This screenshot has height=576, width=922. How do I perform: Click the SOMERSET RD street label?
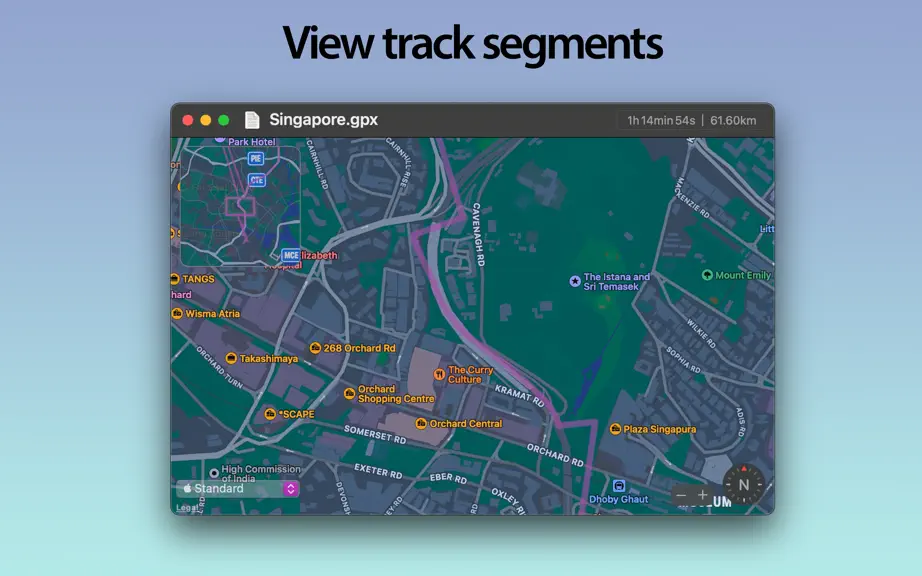click(x=375, y=434)
